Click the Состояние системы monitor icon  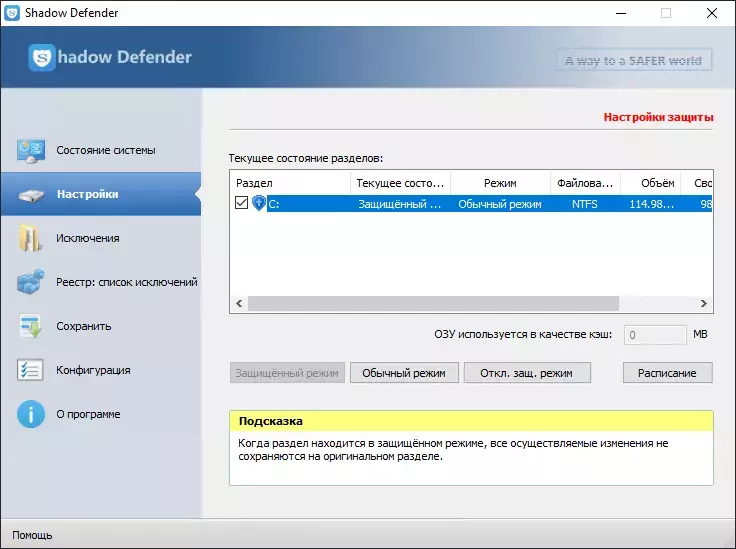click(31, 151)
